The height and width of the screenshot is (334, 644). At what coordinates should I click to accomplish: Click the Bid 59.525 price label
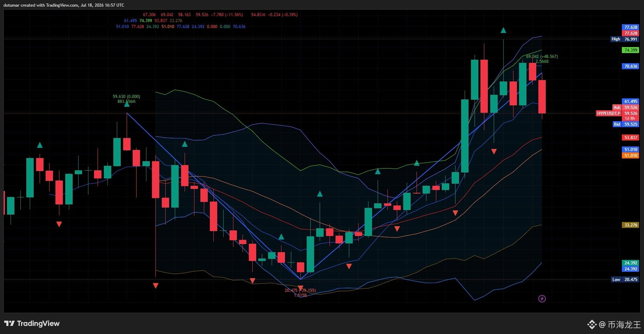626,124
